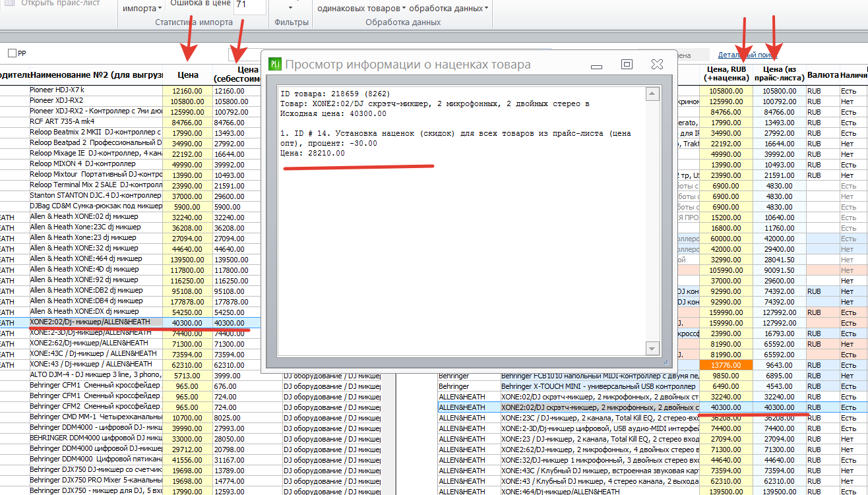
Task: Click the Цена: 28210.00 line in dialog
Action: 312,153
